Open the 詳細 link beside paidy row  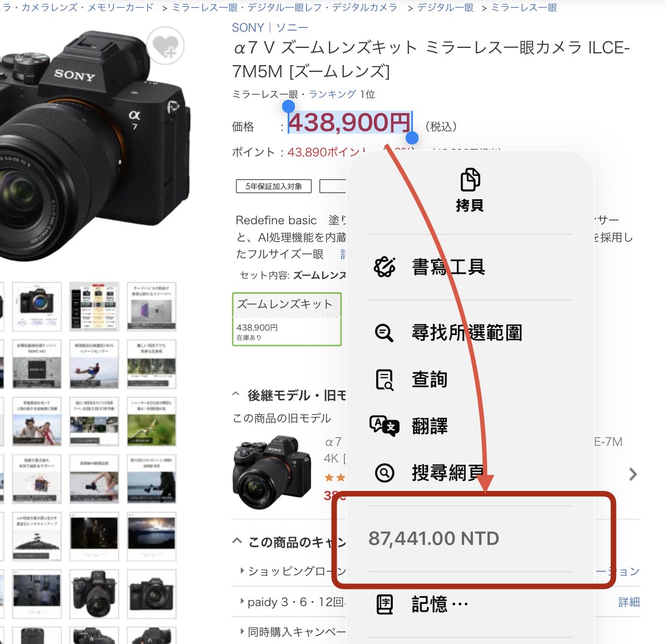[x=629, y=602]
